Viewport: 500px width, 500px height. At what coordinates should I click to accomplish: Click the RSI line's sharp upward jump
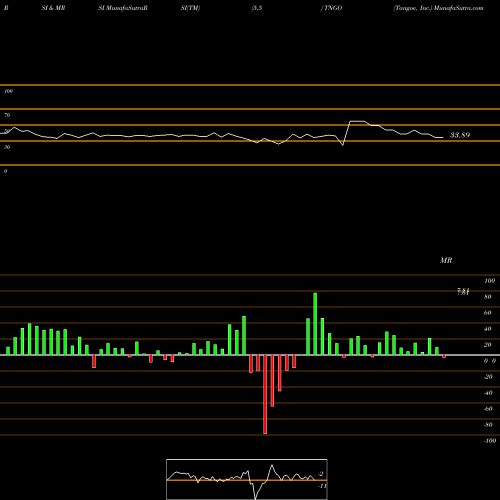(347, 133)
